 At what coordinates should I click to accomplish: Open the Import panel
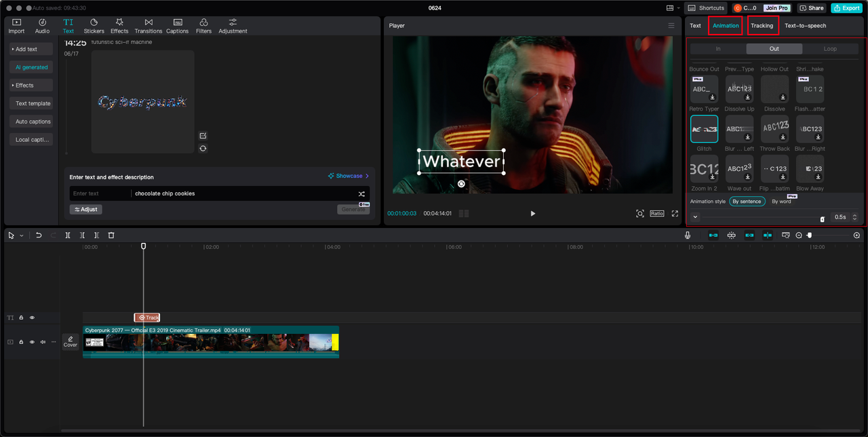[x=16, y=26]
